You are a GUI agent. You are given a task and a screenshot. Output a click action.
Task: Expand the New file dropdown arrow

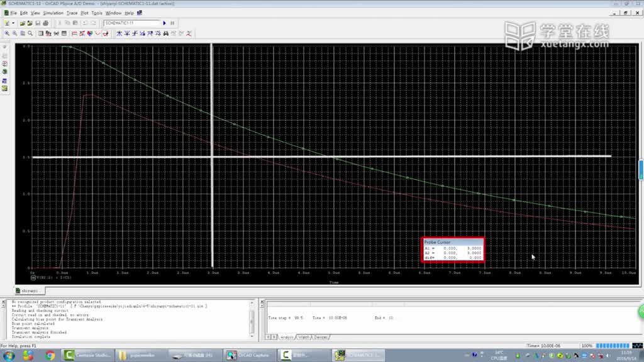(13, 23)
